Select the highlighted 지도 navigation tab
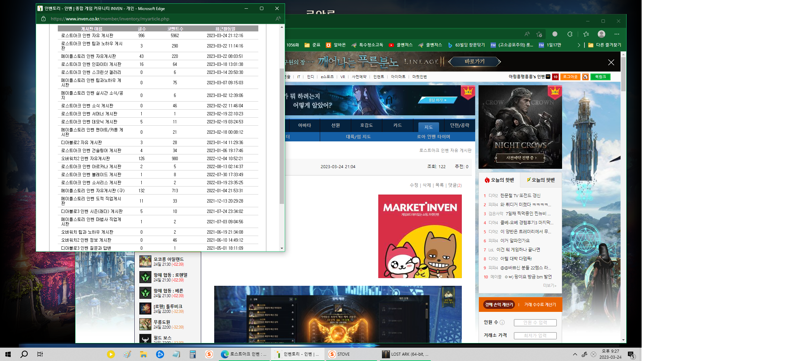Screen dimensions: 800x361 pos(428,126)
